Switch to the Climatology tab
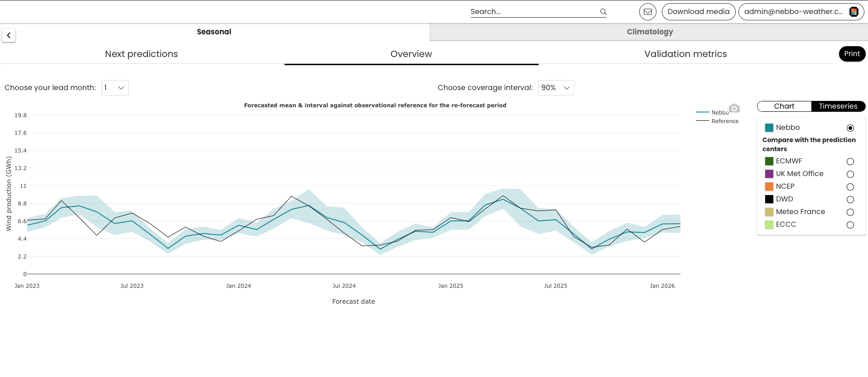The image size is (868, 377). click(x=649, y=32)
